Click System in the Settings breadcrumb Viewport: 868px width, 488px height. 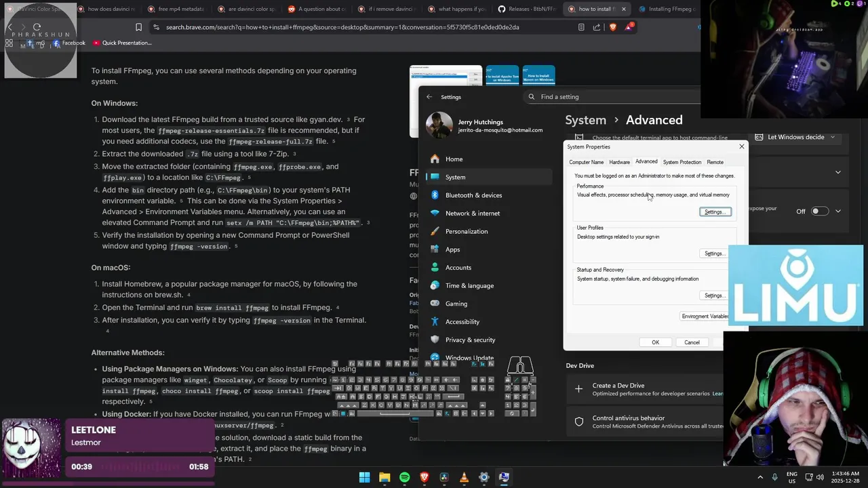pyautogui.click(x=586, y=120)
